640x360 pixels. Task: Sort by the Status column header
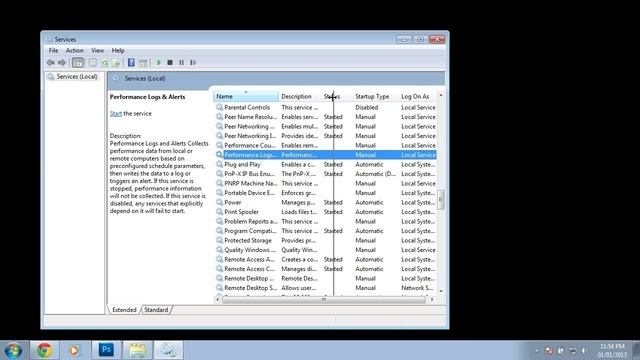click(337, 96)
